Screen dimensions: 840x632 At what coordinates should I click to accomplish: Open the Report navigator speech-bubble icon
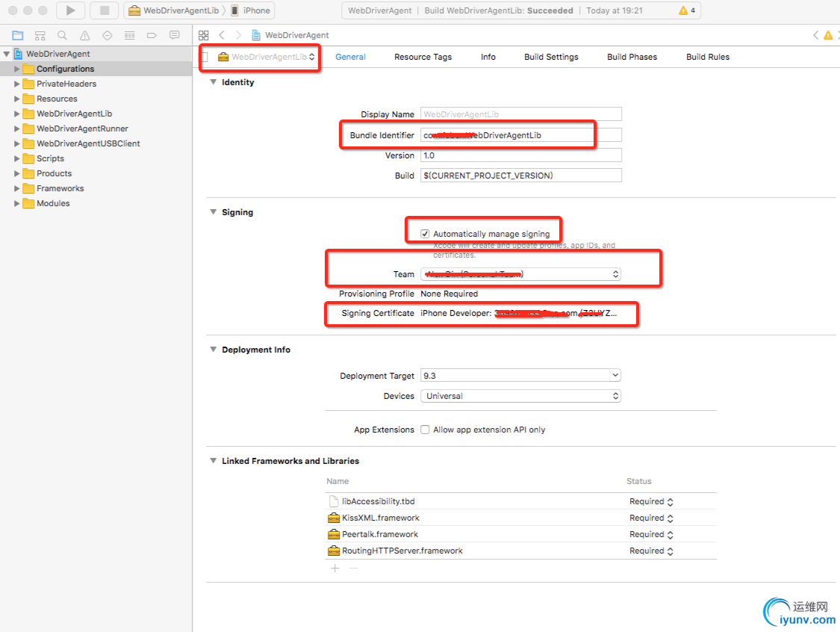(x=174, y=35)
